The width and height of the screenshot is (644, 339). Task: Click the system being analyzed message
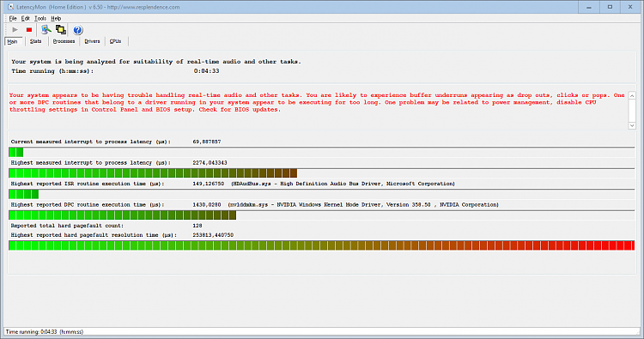pyautogui.click(x=156, y=62)
